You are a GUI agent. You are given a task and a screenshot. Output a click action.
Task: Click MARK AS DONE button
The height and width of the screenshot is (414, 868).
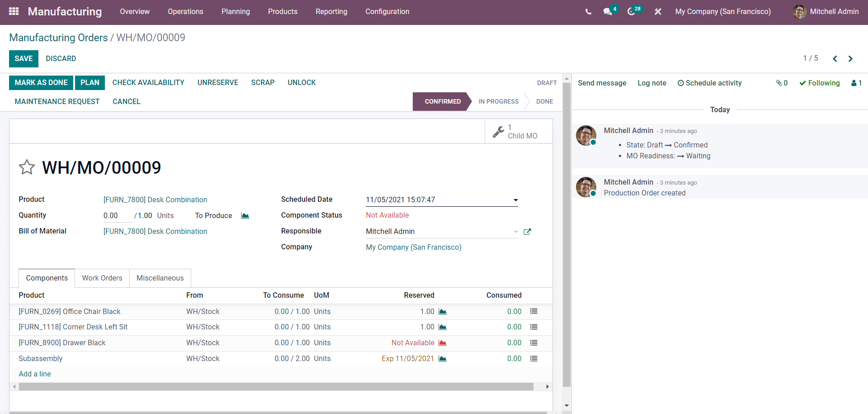point(41,83)
